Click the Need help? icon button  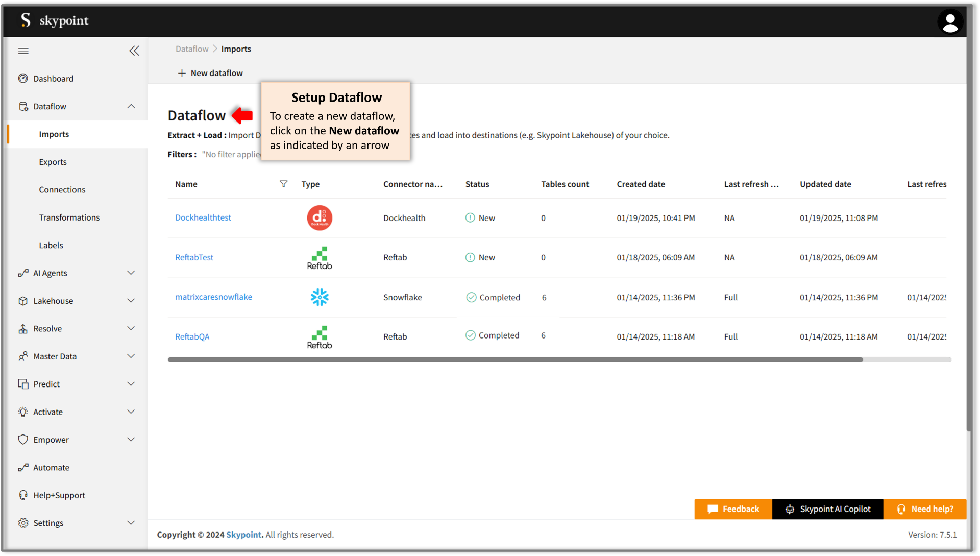[925, 509]
